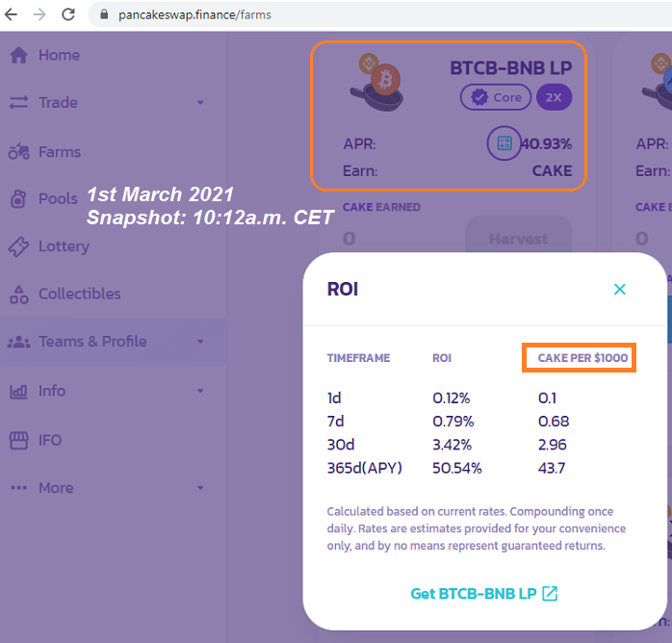
Task: Click the Core verified badge
Action: point(496,97)
